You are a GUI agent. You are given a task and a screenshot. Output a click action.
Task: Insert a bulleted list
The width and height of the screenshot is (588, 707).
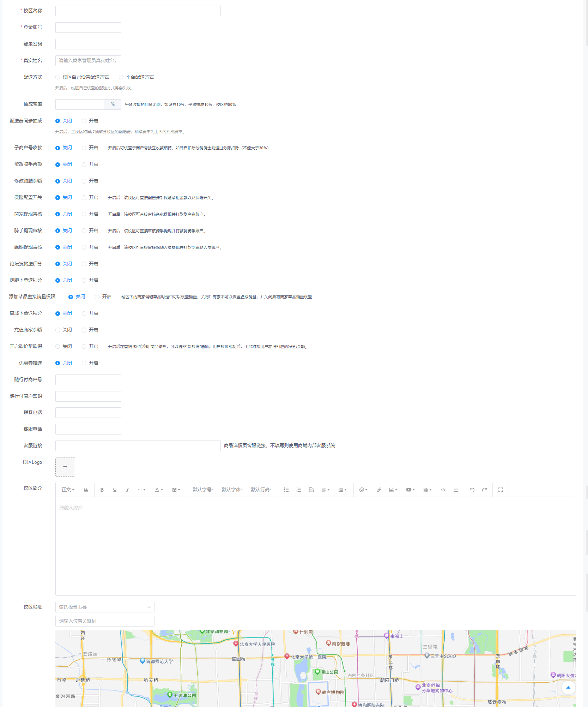[x=286, y=490]
